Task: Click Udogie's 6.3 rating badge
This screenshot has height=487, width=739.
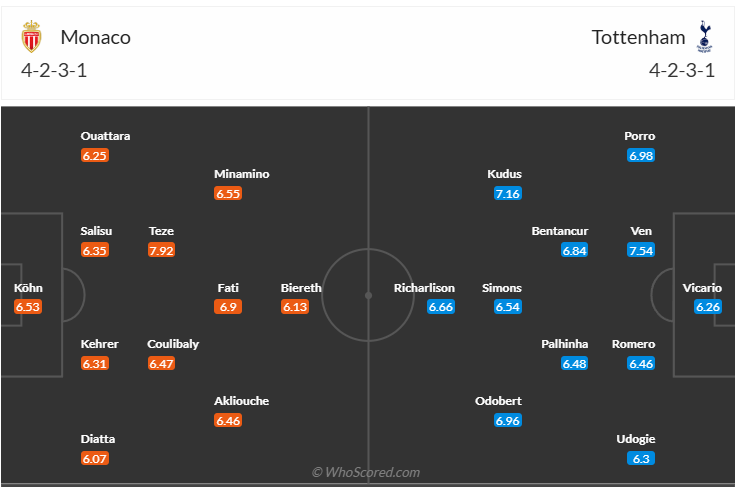Action: (x=641, y=458)
